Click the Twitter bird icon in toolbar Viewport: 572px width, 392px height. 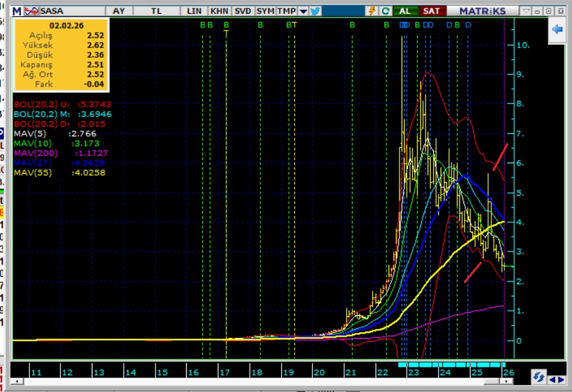click(316, 11)
